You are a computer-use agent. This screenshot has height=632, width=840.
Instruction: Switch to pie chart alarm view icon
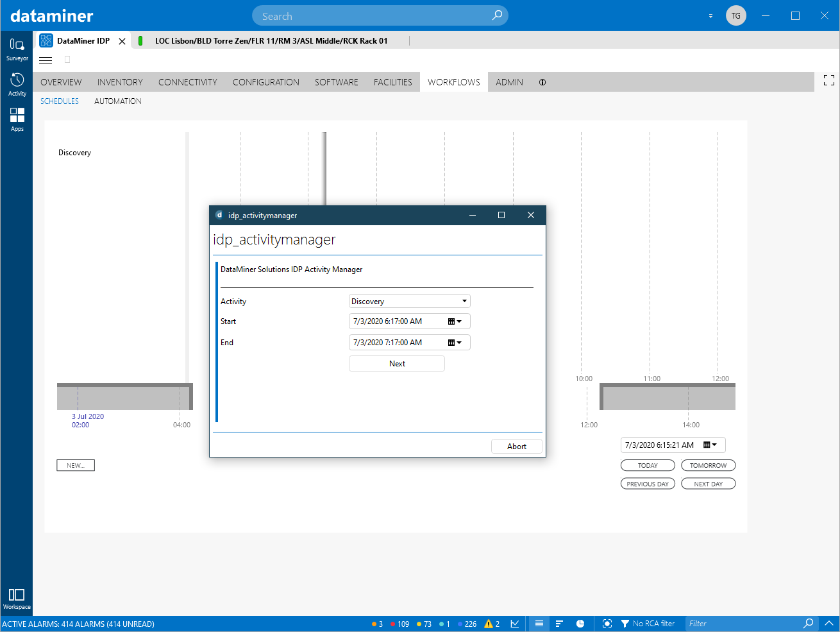580,624
